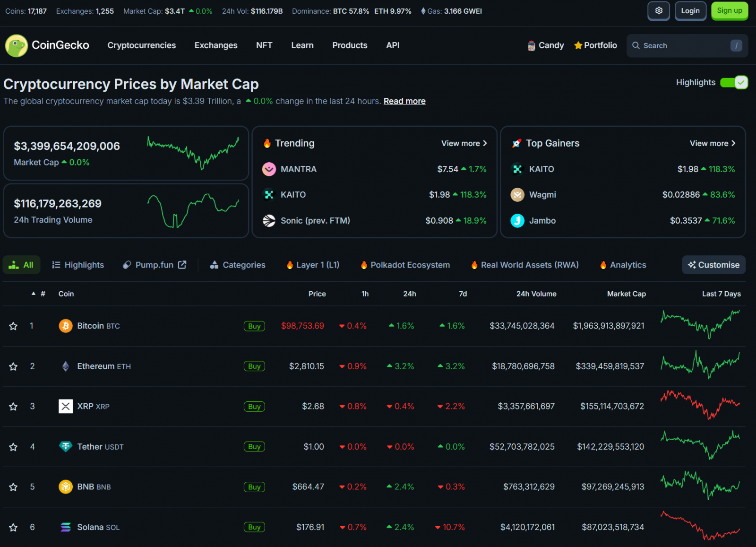Open the Exchanges nav menu
Image resolution: width=756 pixels, height=547 pixels.
[x=216, y=45]
